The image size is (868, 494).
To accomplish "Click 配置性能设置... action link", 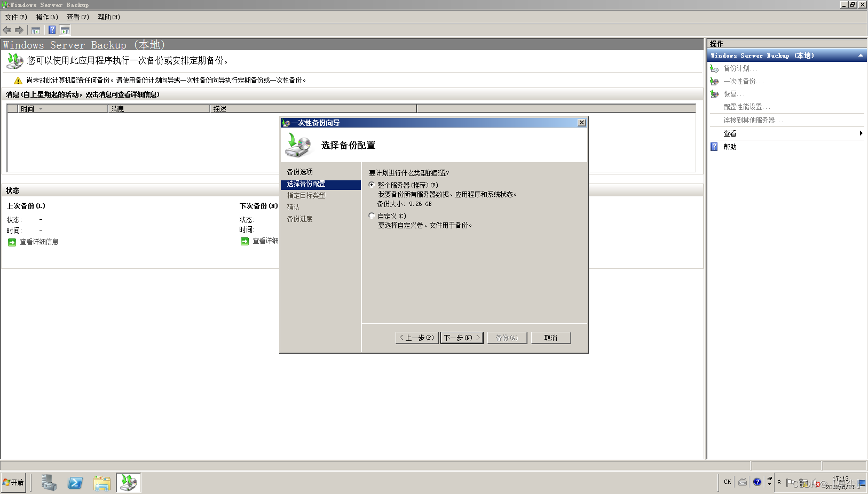I will (x=747, y=107).
